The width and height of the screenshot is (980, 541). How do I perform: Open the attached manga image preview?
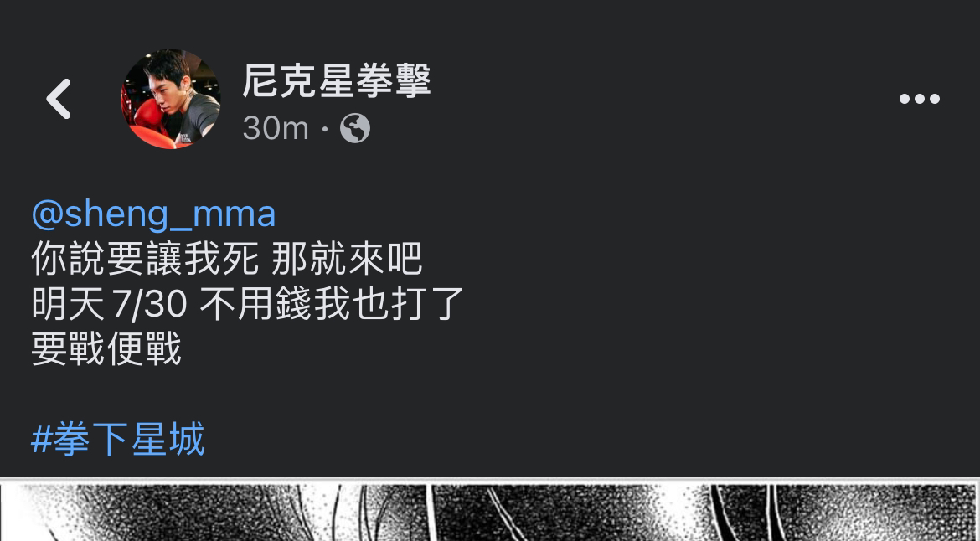point(490,510)
